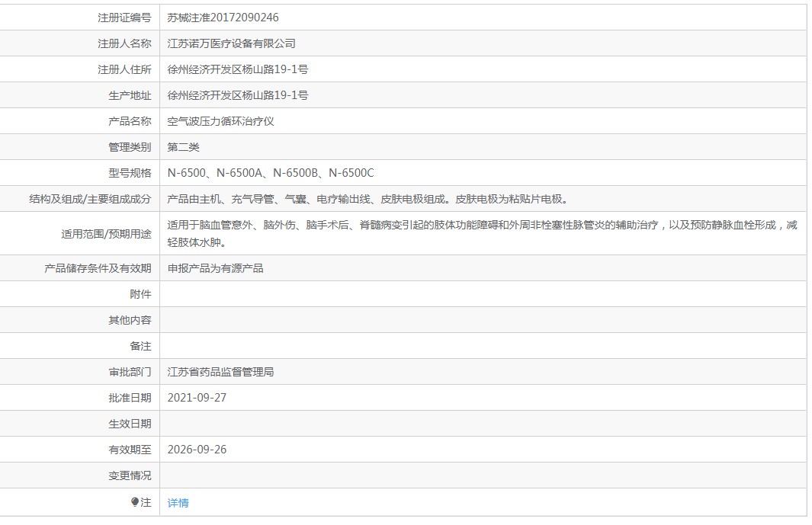Open the 详情 details link
This screenshot has height=525, width=812.
[176, 501]
